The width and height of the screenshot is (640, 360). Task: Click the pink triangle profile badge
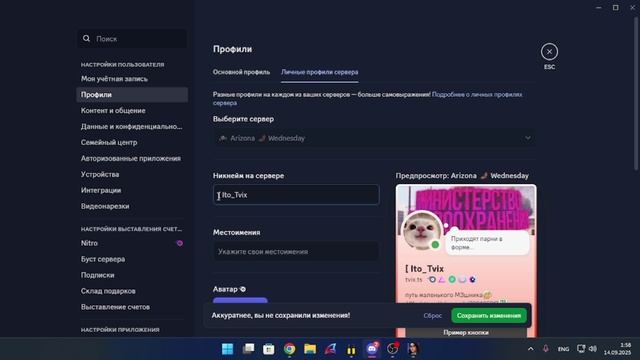tap(442, 280)
